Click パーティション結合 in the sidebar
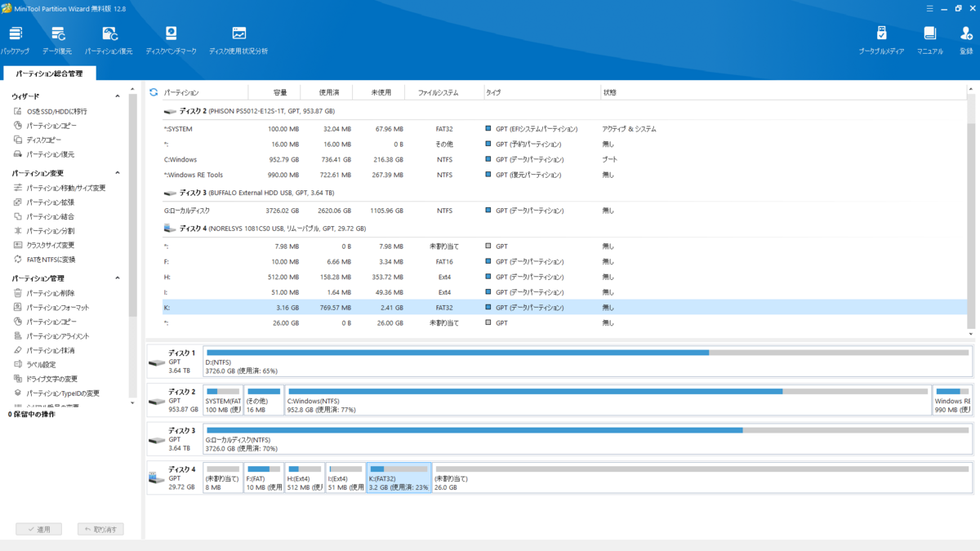980x551 pixels. pos(43,216)
